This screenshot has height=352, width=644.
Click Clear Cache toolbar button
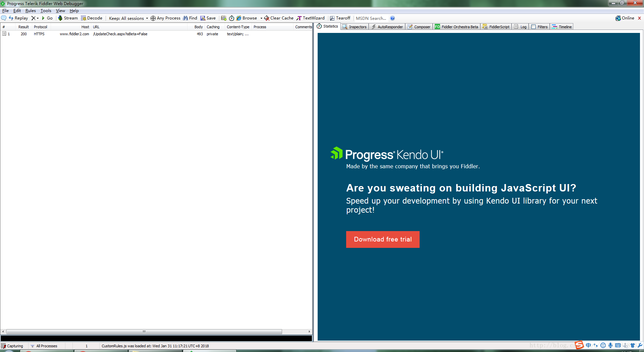coord(279,18)
